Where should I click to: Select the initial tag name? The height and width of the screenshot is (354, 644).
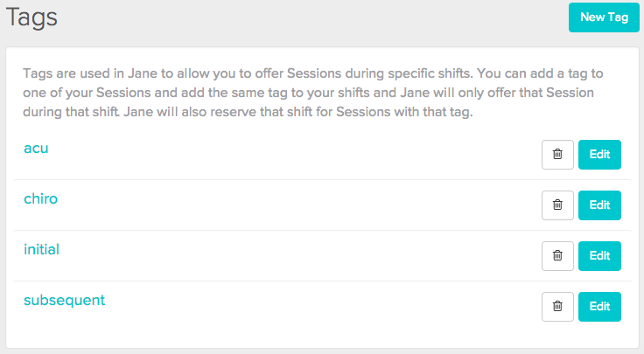pyautogui.click(x=41, y=249)
